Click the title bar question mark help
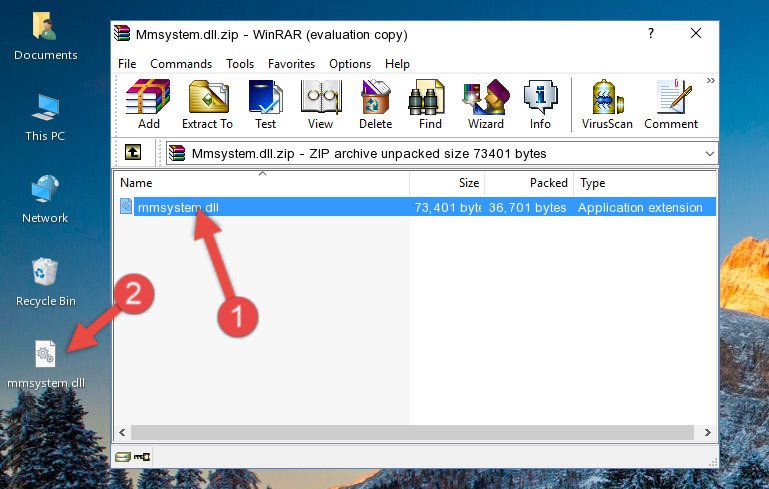The width and height of the screenshot is (769, 489). (651, 33)
